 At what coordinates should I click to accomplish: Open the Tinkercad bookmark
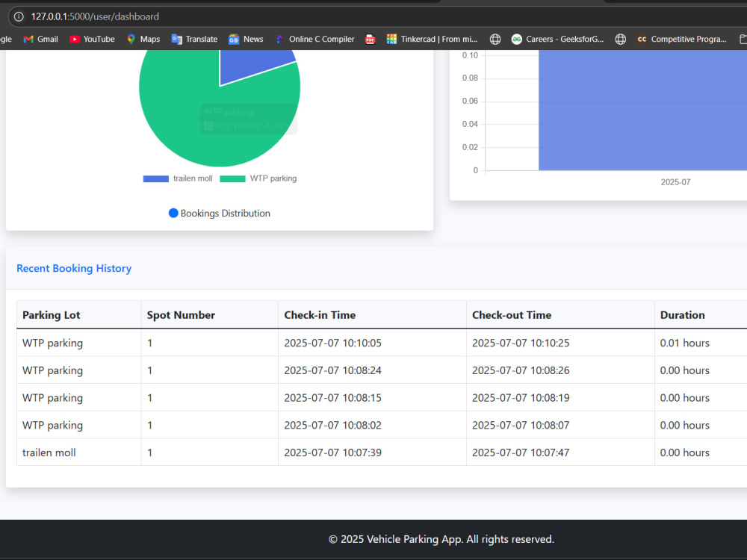pyautogui.click(x=432, y=39)
